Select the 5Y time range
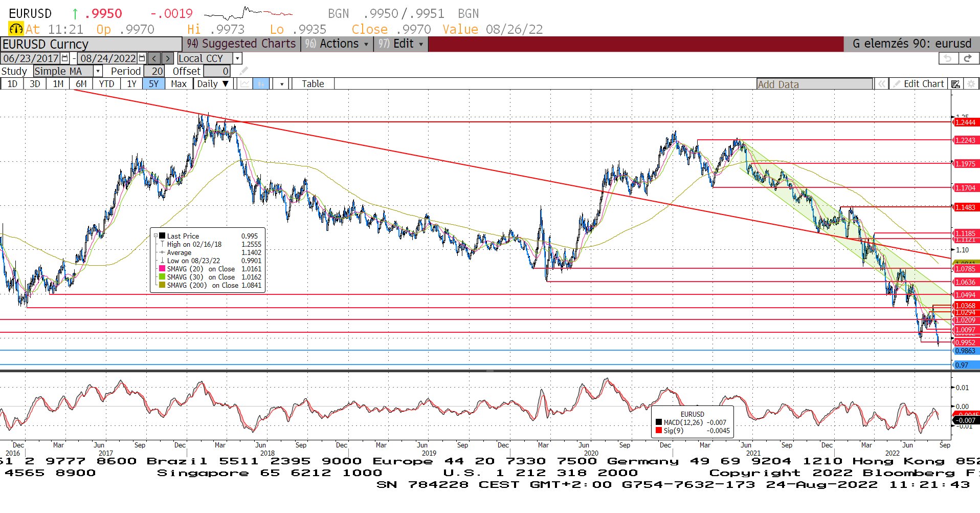This screenshot has width=980, height=513. 154,84
